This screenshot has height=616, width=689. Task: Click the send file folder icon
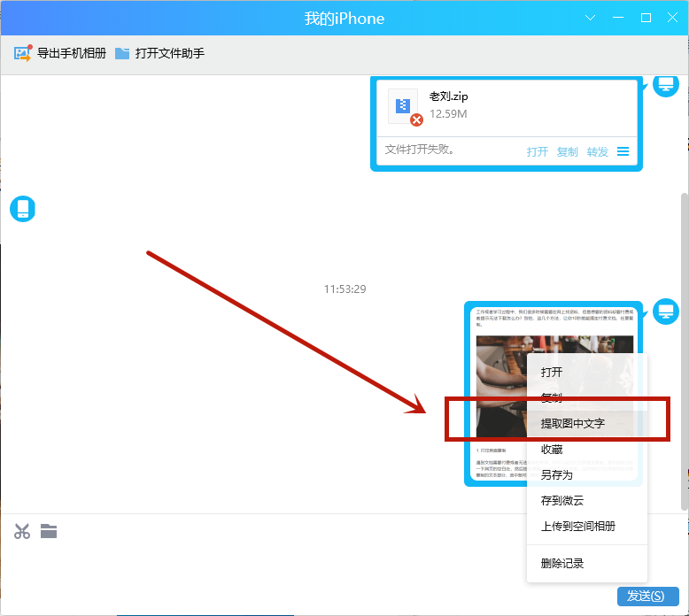click(x=49, y=531)
